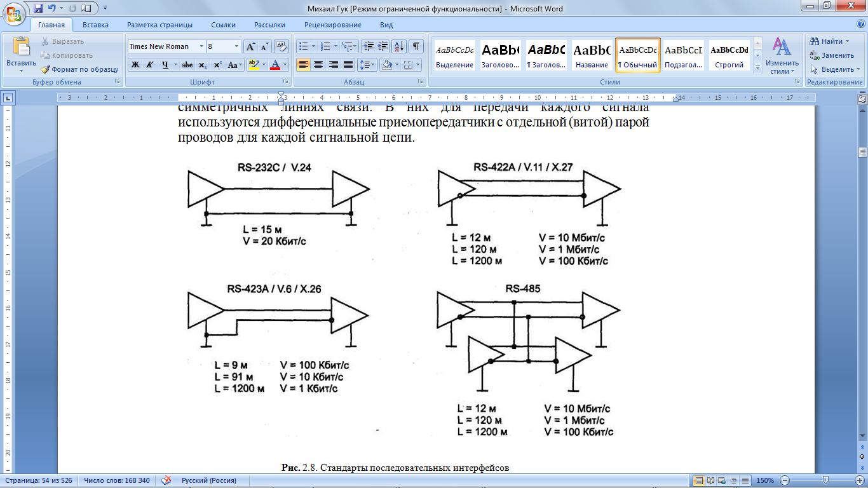Image resolution: width=868 pixels, height=488 pixels.
Task: Switch to draft view
Action: pos(745,480)
